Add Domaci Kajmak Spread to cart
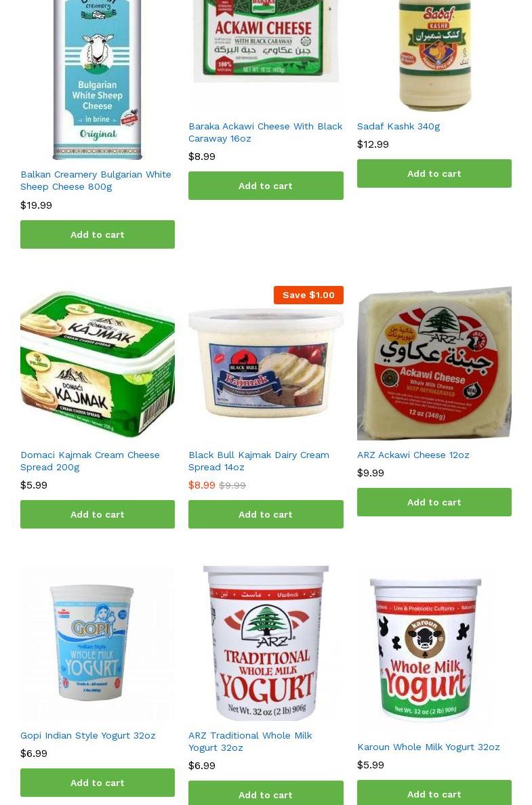Image resolution: width=532 pixels, height=805 pixels. (x=98, y=514)
